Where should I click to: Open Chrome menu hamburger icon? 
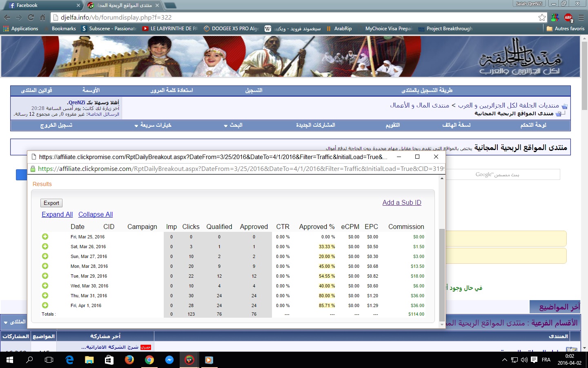[x=581, y=18]
